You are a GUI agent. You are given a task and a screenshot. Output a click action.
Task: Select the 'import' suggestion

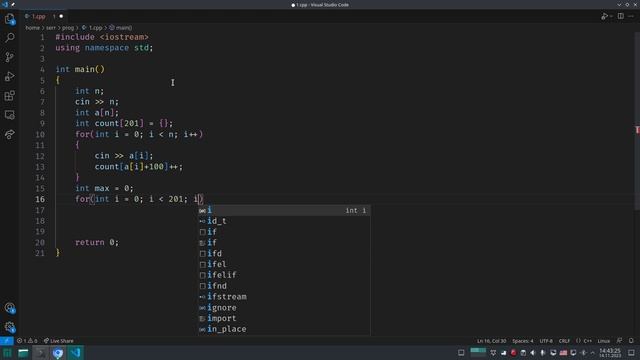pos(284,318)
